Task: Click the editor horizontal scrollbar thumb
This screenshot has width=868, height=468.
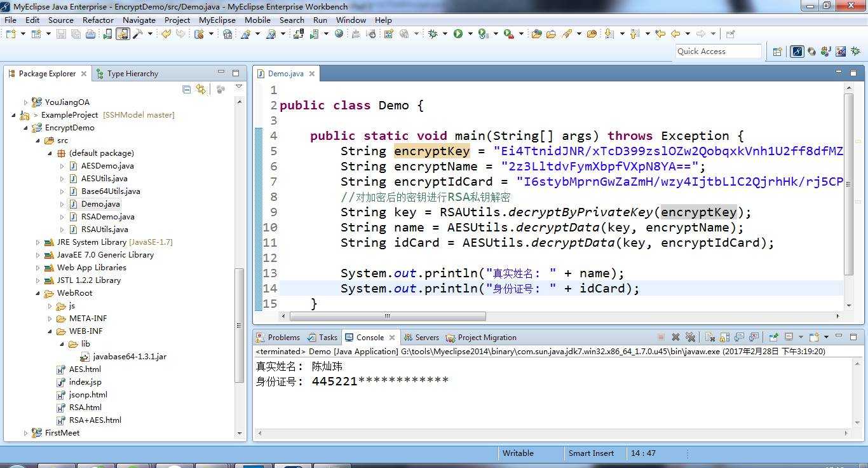Action: [x=388, y=316]
